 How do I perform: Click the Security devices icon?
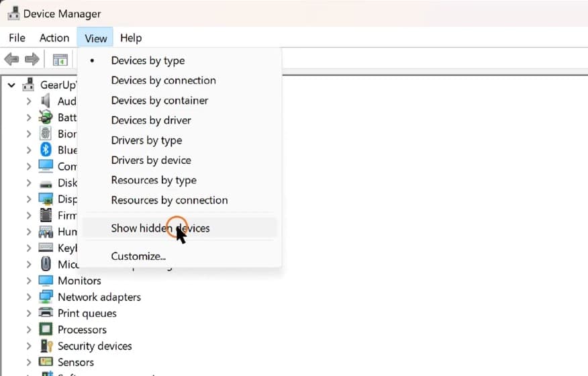[x=46, y=346]
